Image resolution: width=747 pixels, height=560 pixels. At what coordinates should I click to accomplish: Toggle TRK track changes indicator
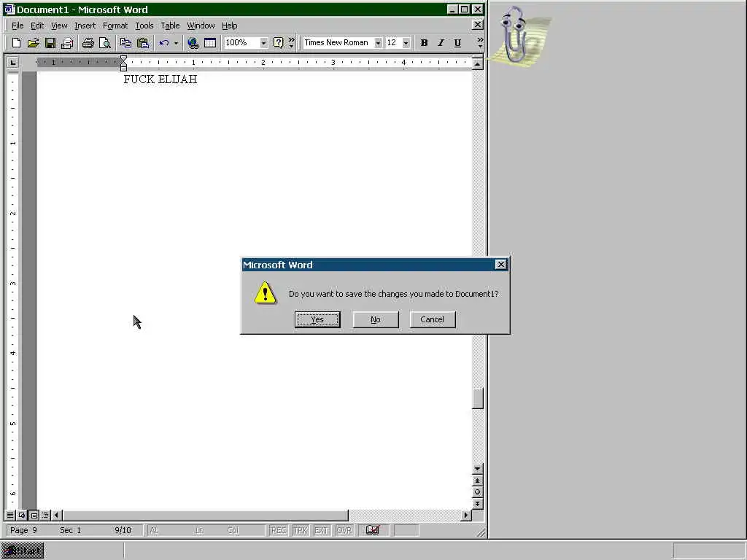click(300, 530)
